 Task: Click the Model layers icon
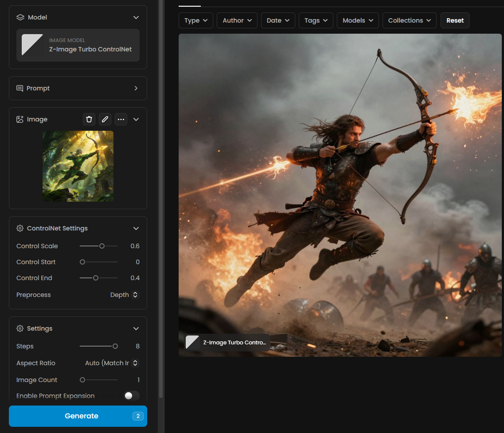(20, 17)
